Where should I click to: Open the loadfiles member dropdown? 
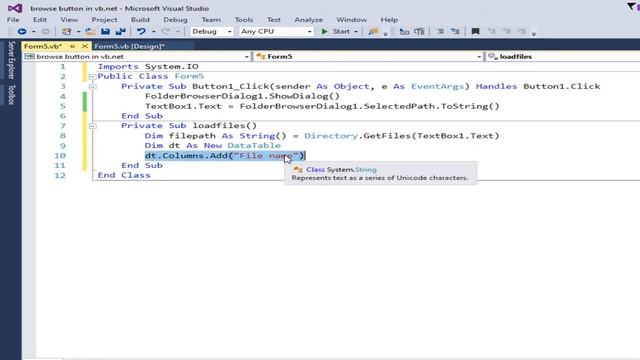(x=562, y=57)
